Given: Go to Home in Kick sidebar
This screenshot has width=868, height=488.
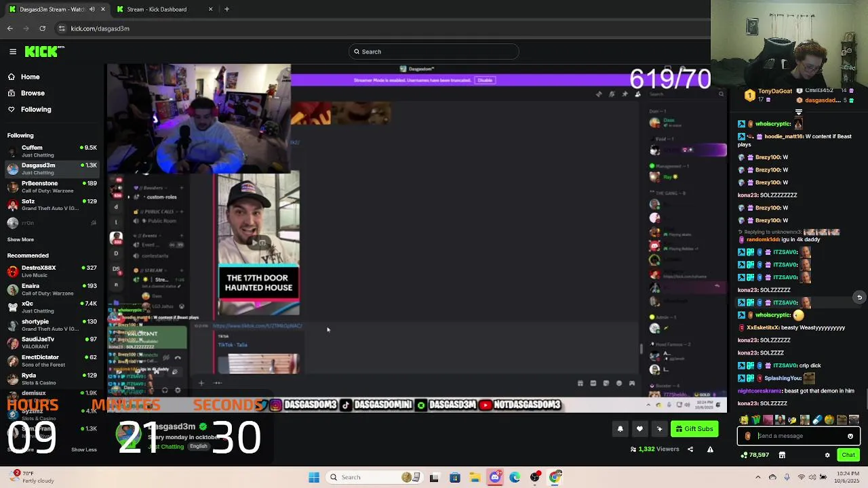Looking at the screenshot, I should click(30, 77).
